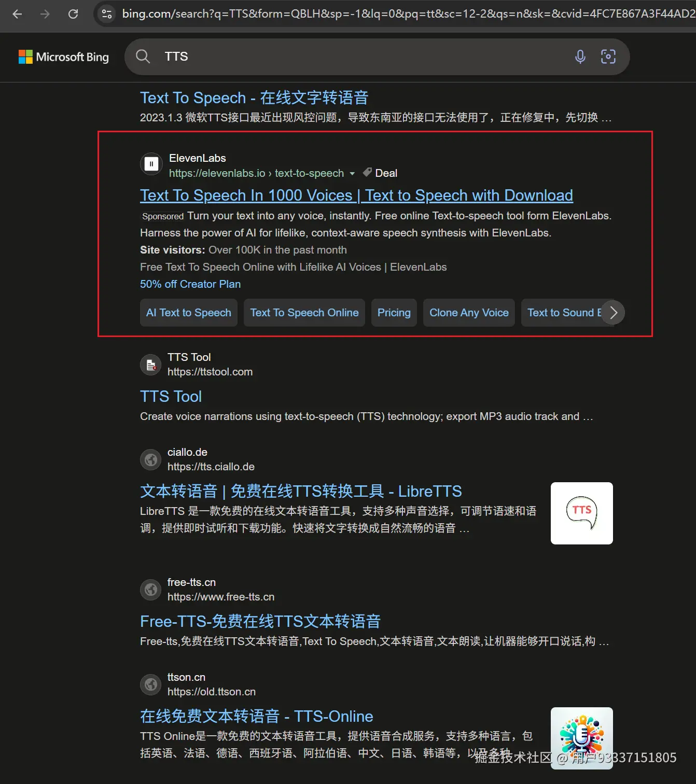
Task: Click the https://www.free-tts.cn URL
Action: [x=221, y=597]
